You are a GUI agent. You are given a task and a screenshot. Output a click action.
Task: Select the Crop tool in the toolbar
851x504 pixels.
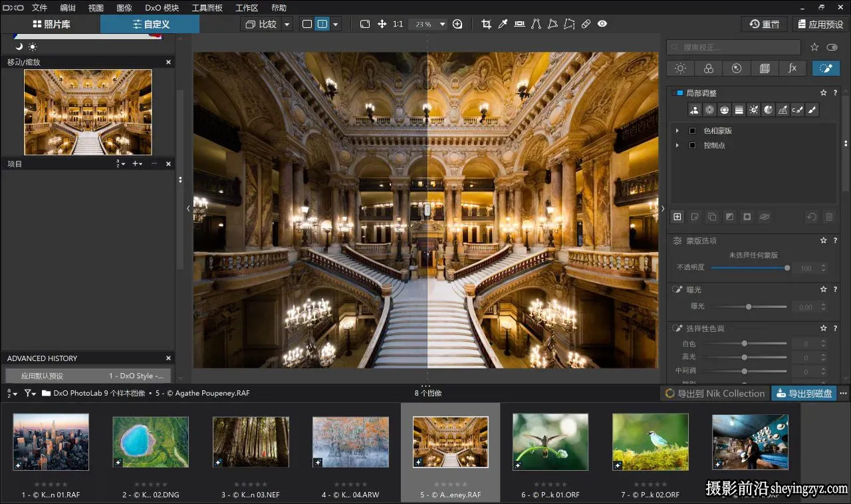tap(486, 24)
